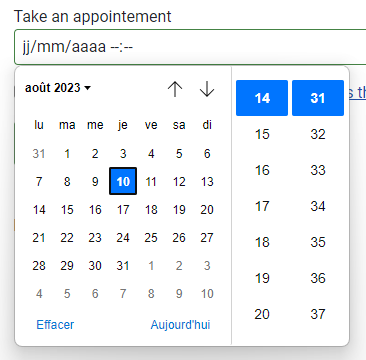Screen dimensions: 366x360
Task: Select greyed September 3 date
Action: coord(207,266)
